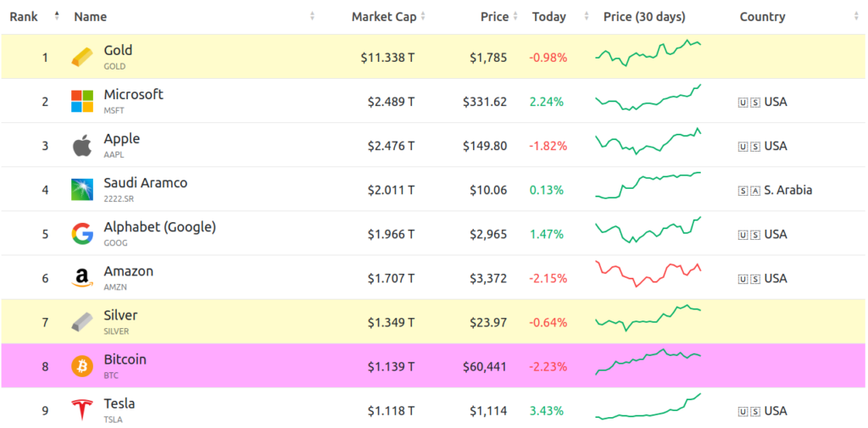868x428 pixels.
Task: Click the Price (30 days) header
Action: click(644, 17)
